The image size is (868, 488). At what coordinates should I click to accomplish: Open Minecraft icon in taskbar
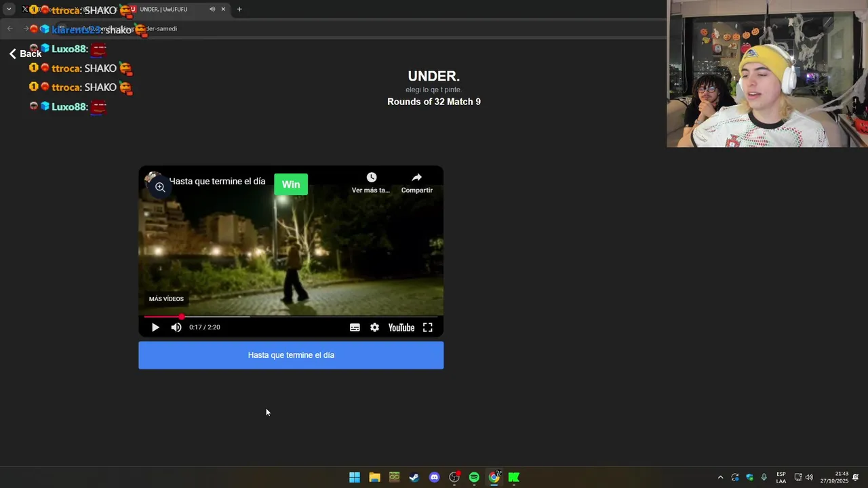(x=395, y=477)
